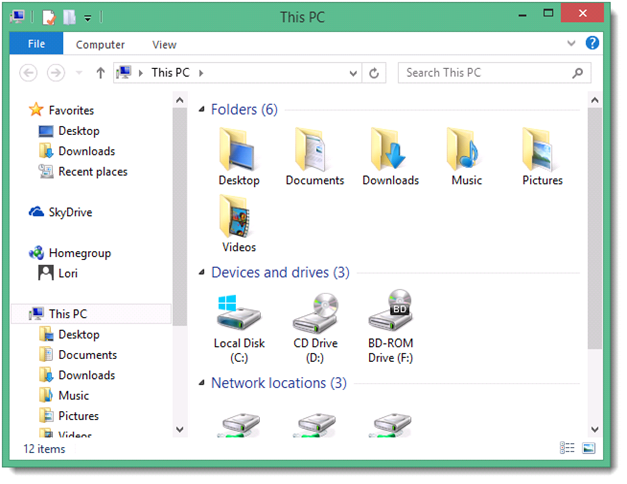Select the Local Disk (C:) drive

pos(239,328)
